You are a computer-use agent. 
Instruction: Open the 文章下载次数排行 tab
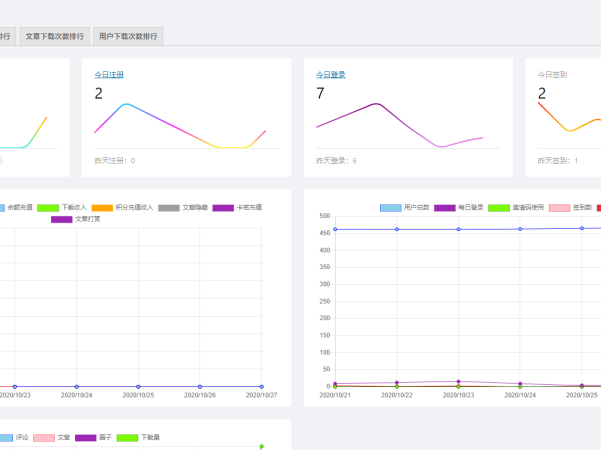pos(55,36)
